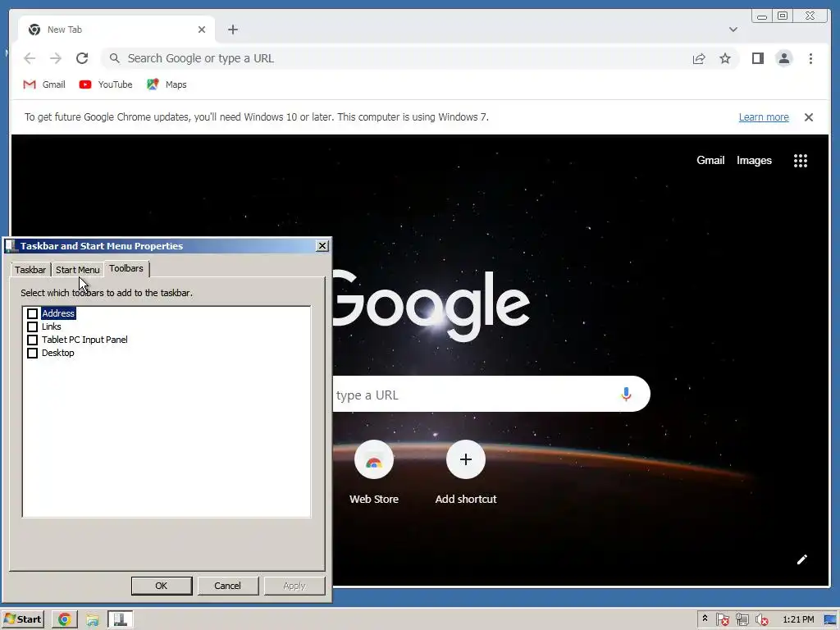
Task: Switch to the Start Menu tab
Action: [x=78, y=269]
